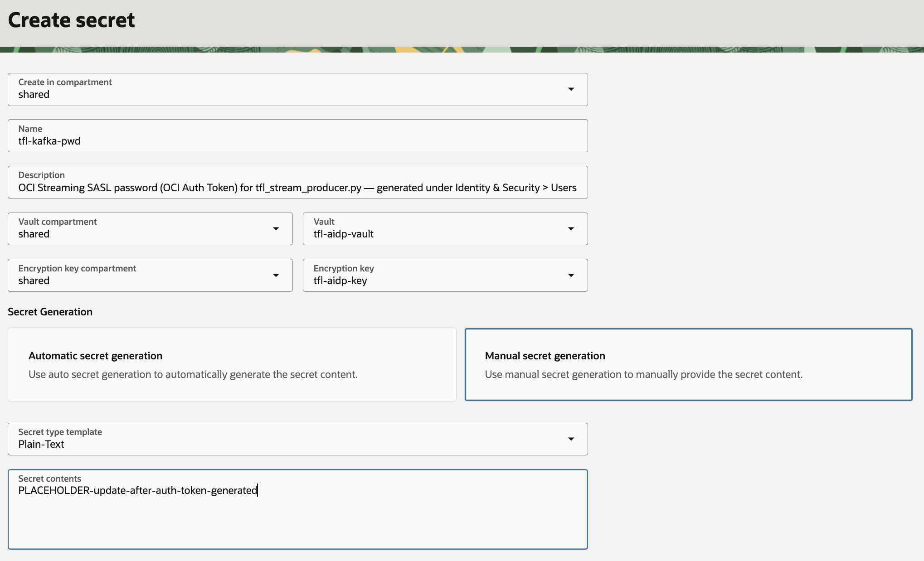The width and height of the screenshot is (924, 561).
Task: Open the Vault dropdown showing tfl-aidp-vault
Action: pos(445,229)
